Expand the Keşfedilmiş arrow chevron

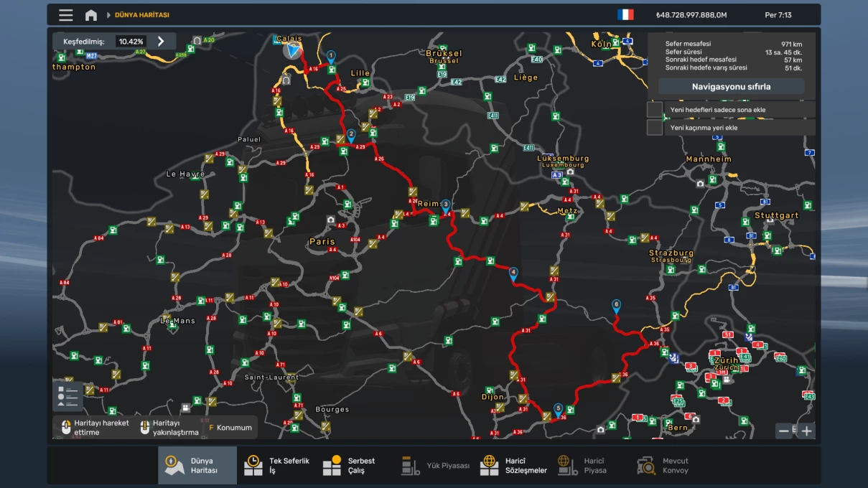pos(161,42)
